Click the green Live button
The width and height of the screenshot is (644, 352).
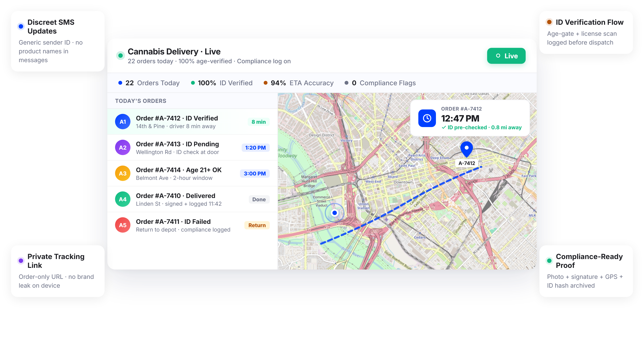pyautogui.click(x=506, y=56)
